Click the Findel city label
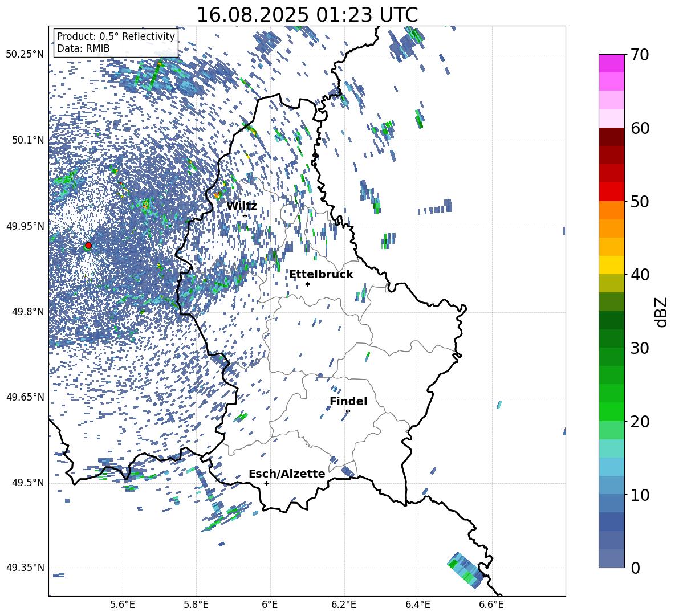This screenshot has width=675, height=616. pyautogui.click(x=348, y=401)
